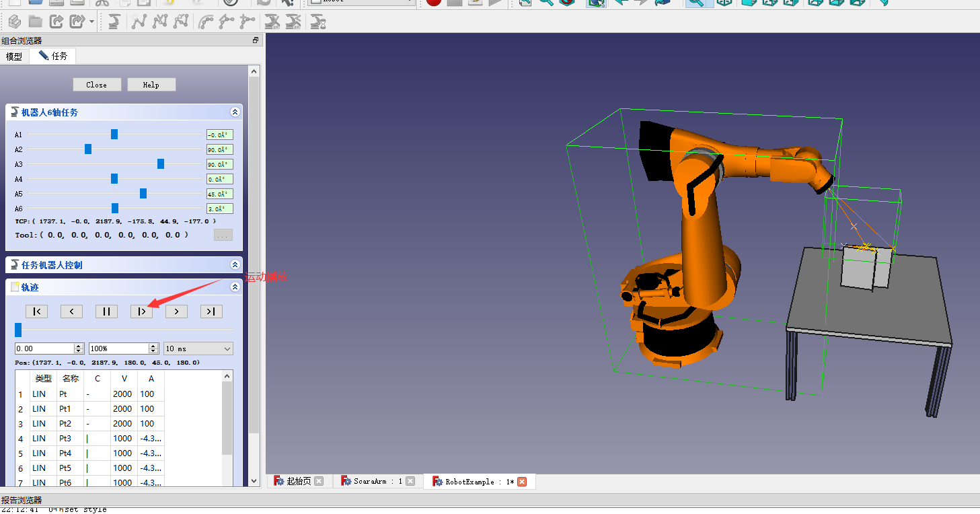
Task: Click the first trajectory polyline icon
Action: tap(139, 22)
